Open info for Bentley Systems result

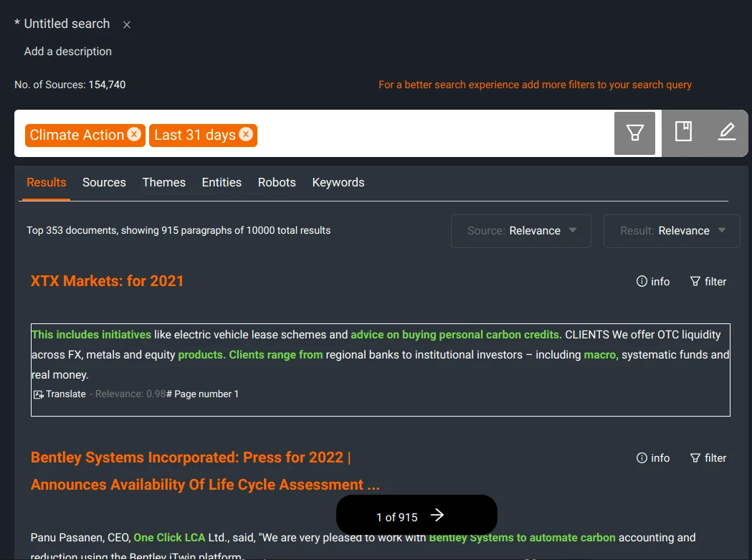[653, 457]
